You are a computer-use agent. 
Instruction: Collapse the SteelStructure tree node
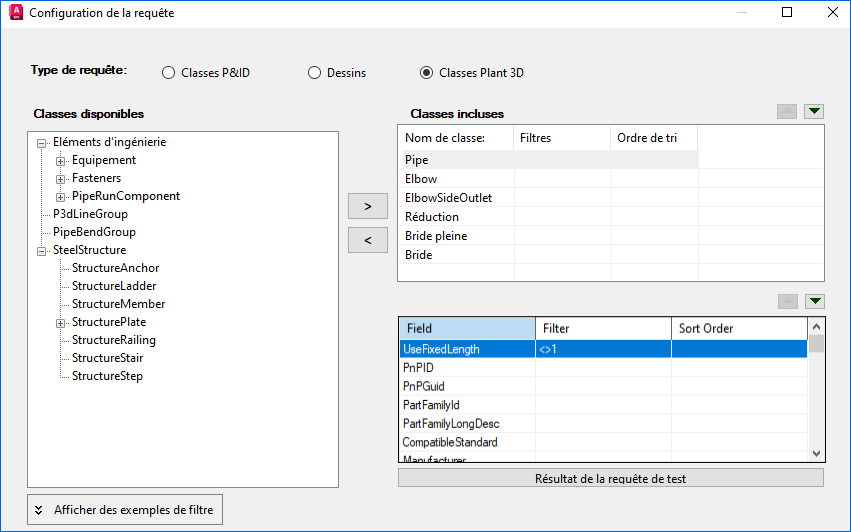click(x=42, y=251)
